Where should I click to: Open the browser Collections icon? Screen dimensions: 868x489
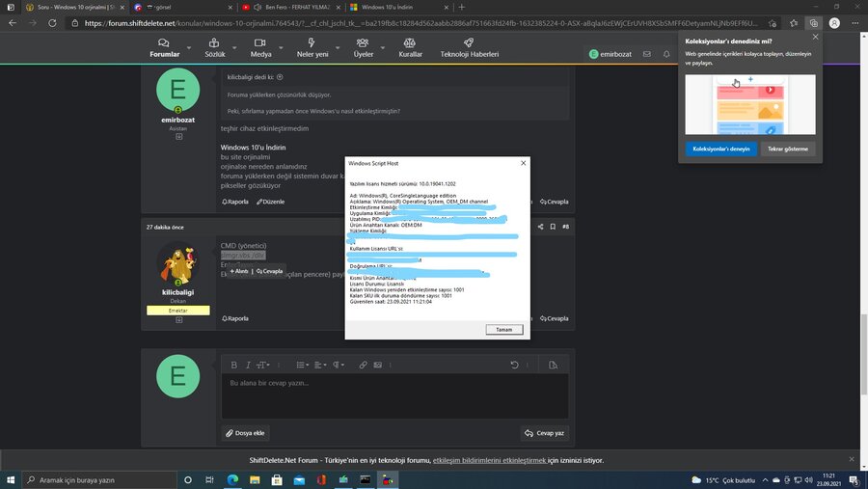click(814, 23)
